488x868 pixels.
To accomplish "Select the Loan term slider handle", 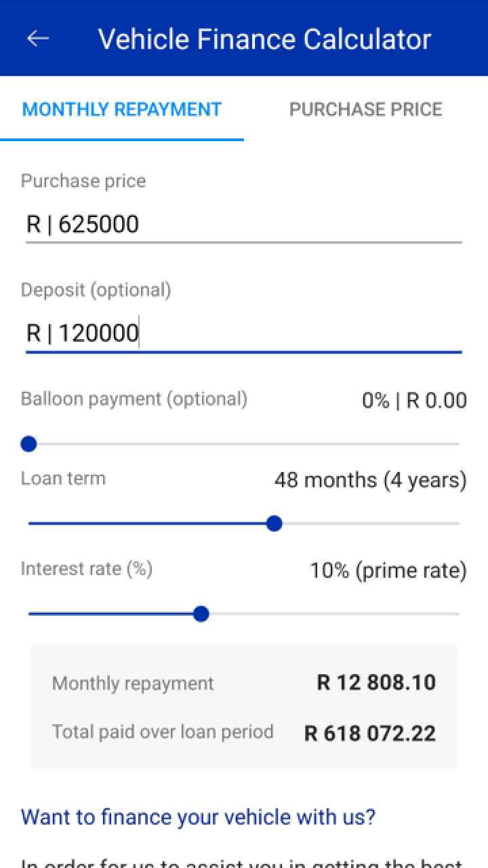I will point(274,524).
